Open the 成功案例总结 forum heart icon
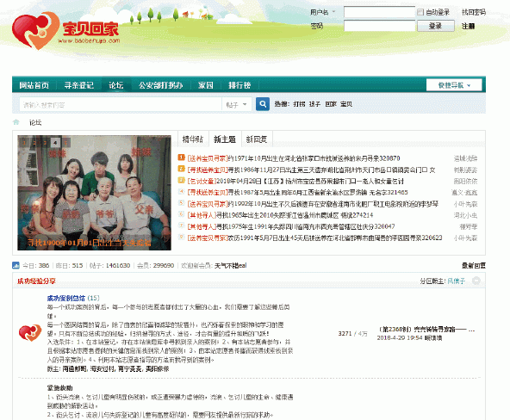 coord(30,333)
